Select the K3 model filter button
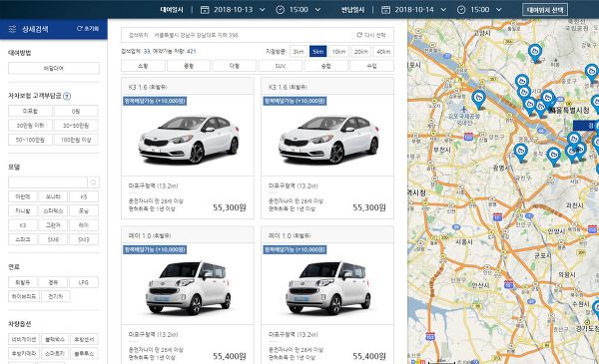 pyautogui.click(x=23, y=225)
